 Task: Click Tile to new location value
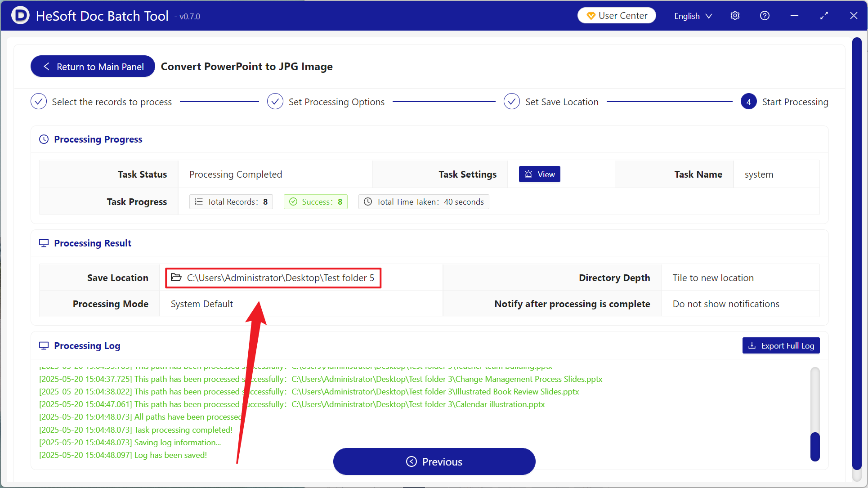tap(713, 278)
